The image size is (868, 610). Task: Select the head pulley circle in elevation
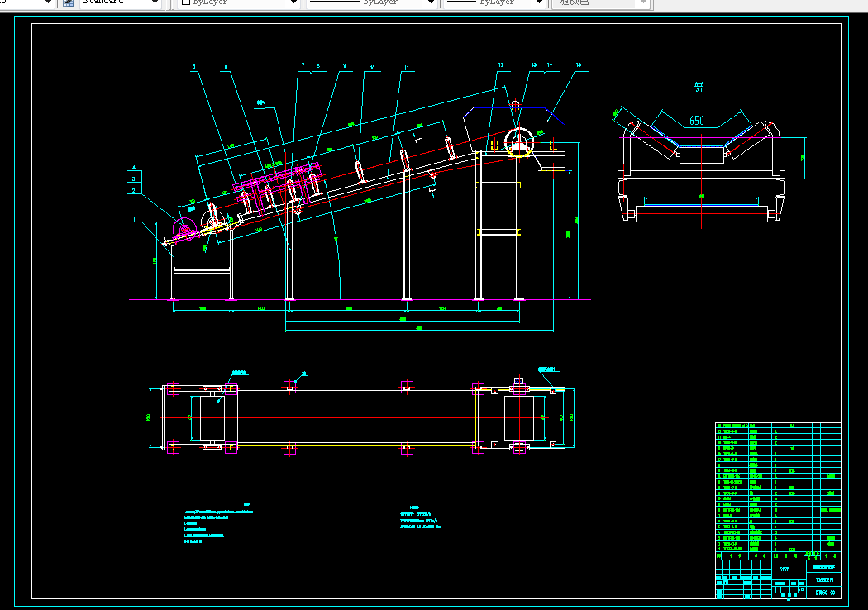(x=518, y=141)
